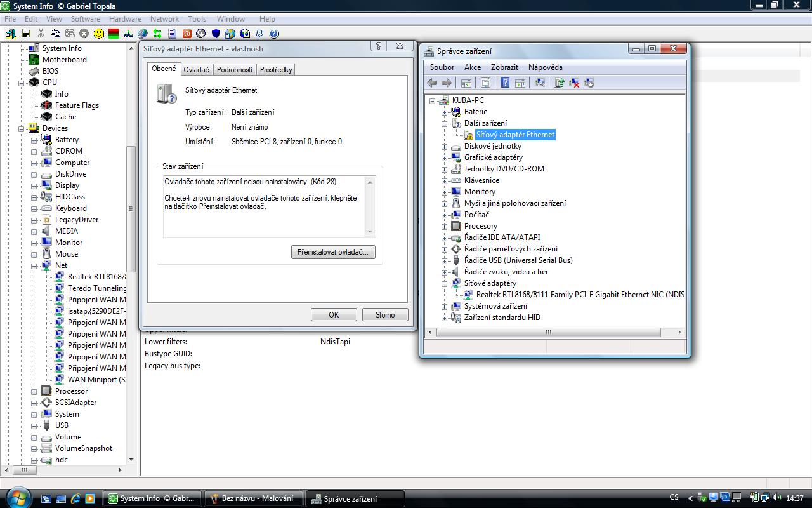This screenshot has height=508, width=812.
Task: Click the Exit door icon in System Info toolbar
Action: point(11,34)
